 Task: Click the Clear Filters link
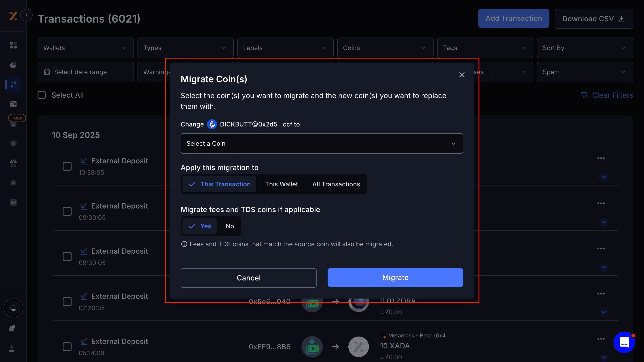[612, 95]
